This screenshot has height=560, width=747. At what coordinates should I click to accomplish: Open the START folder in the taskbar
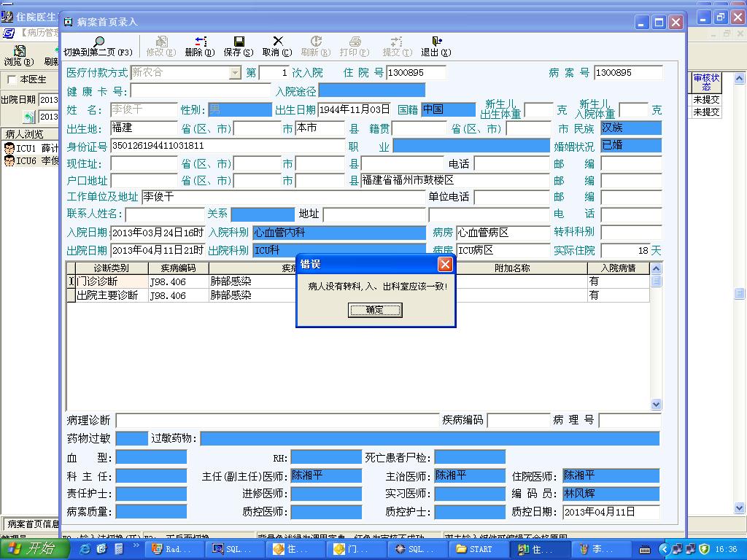click(474, 549)
